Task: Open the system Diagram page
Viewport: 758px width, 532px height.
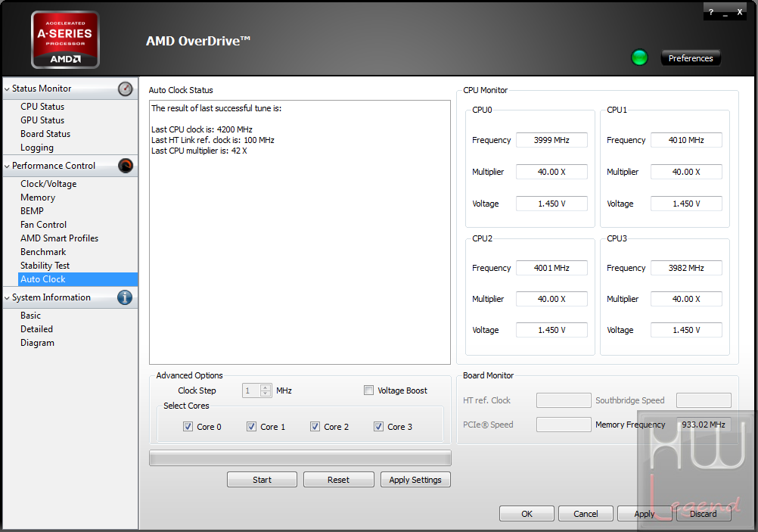Action: (37, 342)
